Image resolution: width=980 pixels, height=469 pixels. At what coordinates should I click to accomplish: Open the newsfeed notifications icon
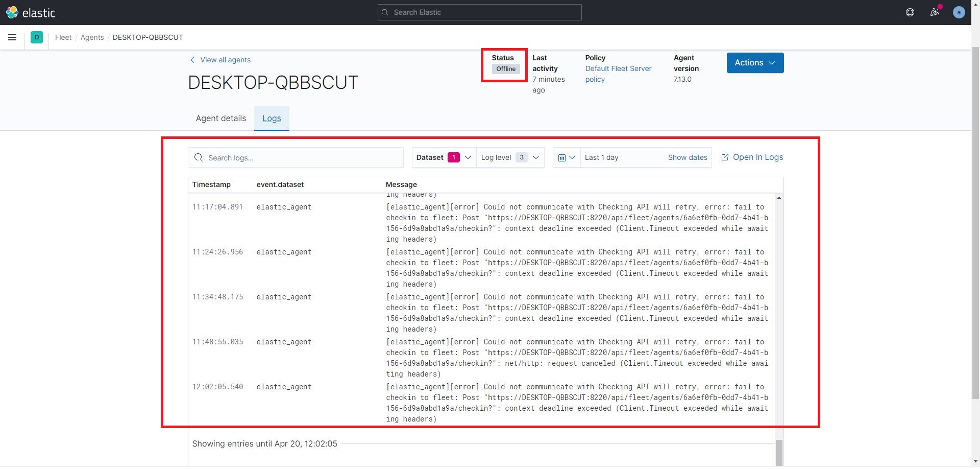[x=935, y=12]
